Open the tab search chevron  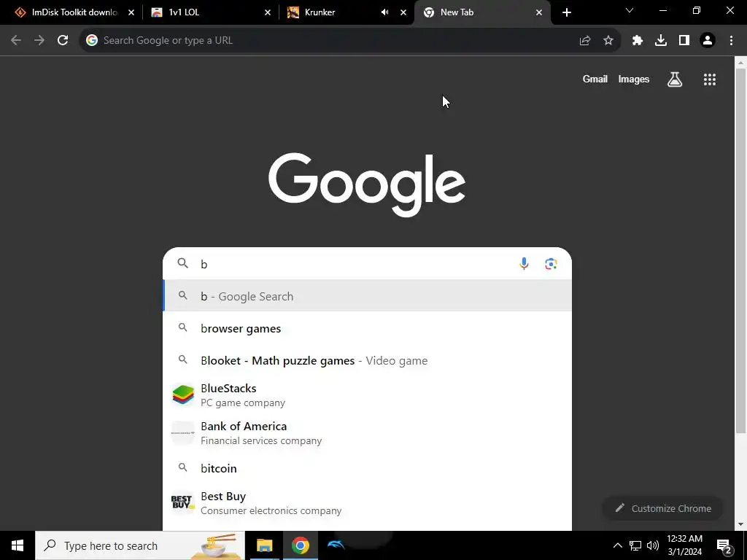point(630,10)
